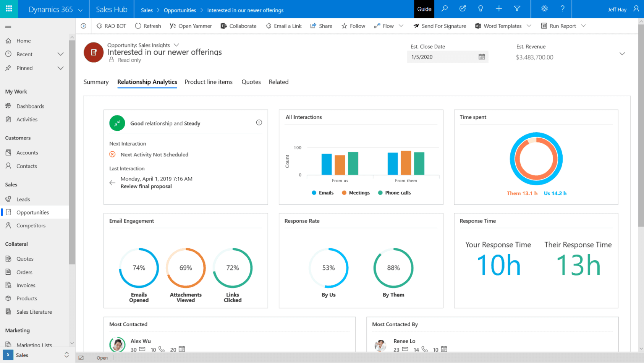644x363 pixels.
Task: Open the advanced find filter icon
Action: tap(517, 9)
